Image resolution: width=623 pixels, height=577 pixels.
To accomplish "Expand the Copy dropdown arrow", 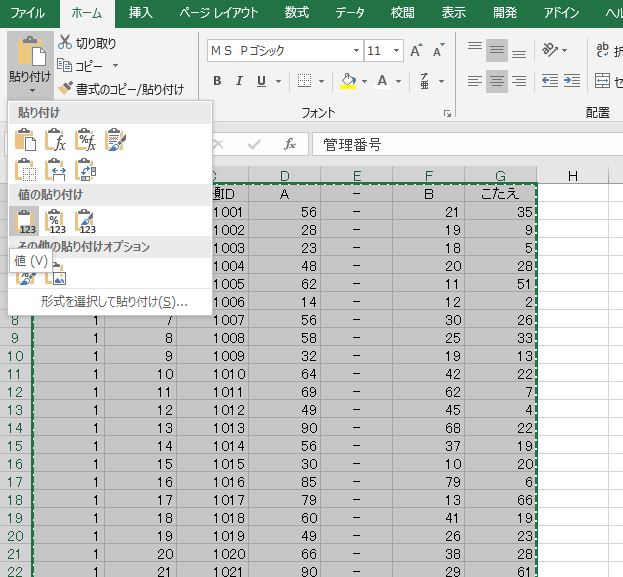I will pos(115,65).
